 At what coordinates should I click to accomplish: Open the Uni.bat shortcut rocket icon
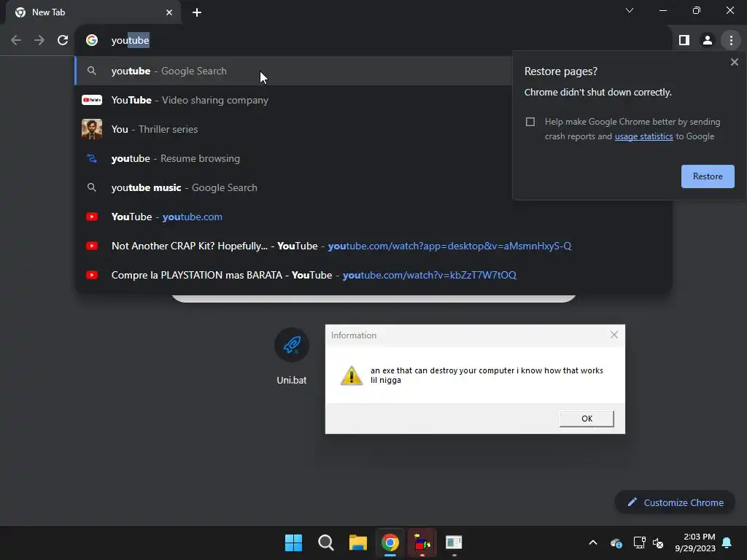tap(292, 345)
